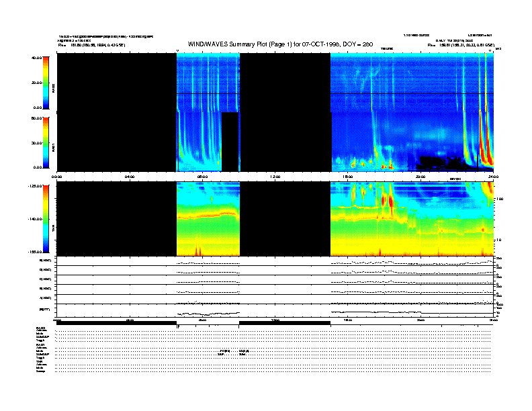Click the 16:00 tick label under line plots
The width and height of the screenshot is (532, 411).
pos(348,320)
